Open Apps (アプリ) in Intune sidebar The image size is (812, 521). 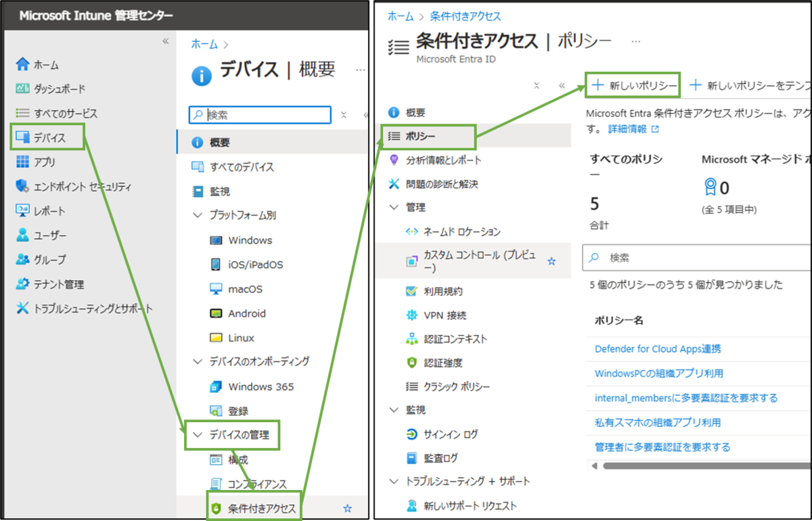tap(36, 162)
